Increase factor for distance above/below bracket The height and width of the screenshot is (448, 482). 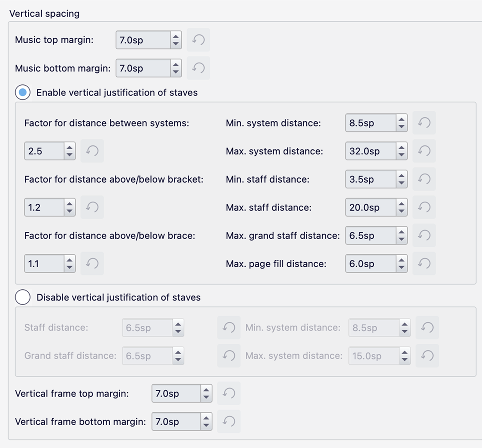[70, 204]
